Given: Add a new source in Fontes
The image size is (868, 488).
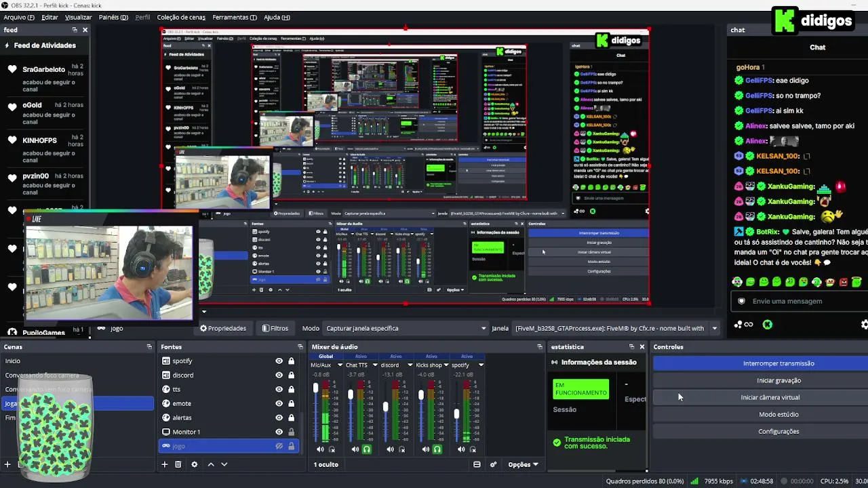Looking at the screenshot, I should tap(164, 464).
